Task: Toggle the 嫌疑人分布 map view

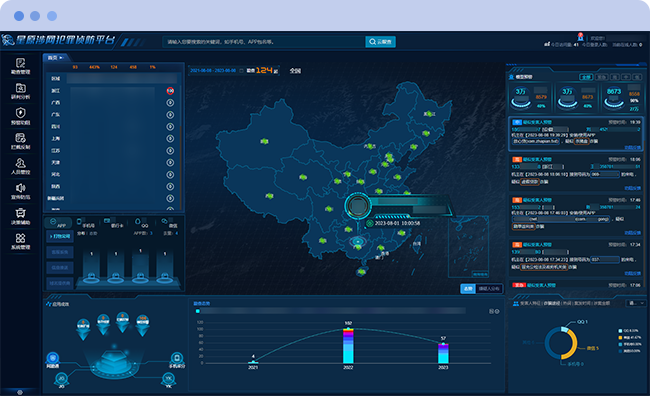Action: (x=489, y=289)
